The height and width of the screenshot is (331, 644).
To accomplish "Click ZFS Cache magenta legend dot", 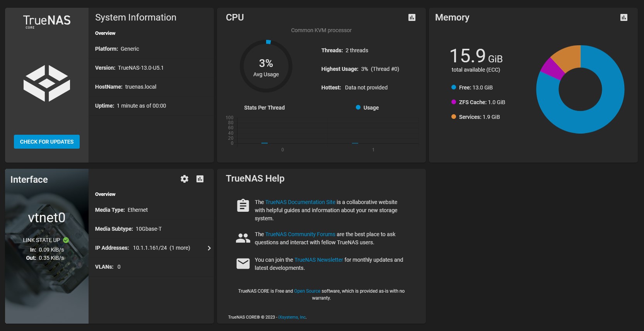I will 454,102.
